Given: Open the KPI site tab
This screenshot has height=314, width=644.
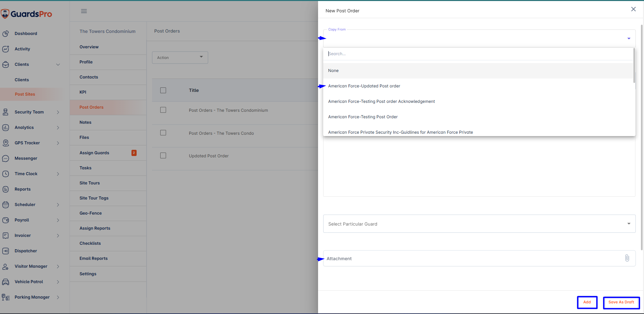Looking at the screenshot, I should point(108,92).
